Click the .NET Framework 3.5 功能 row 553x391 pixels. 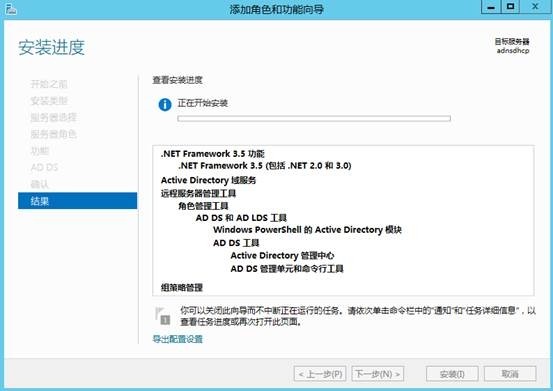click(213, 154)
